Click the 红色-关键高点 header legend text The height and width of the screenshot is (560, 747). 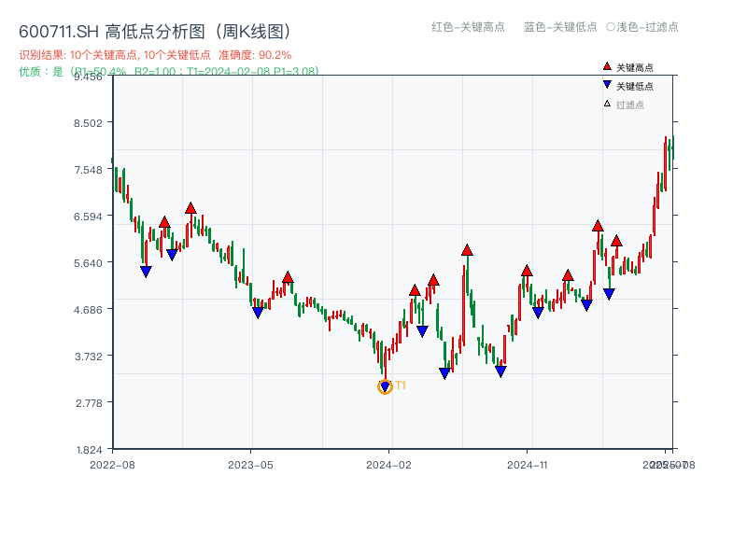[468, 27]
